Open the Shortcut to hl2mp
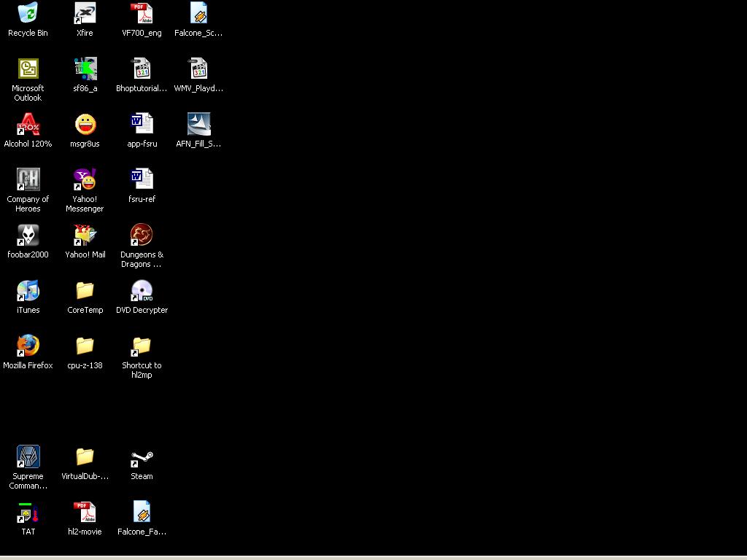Screen dimensions: 747x560 (142, 346)
